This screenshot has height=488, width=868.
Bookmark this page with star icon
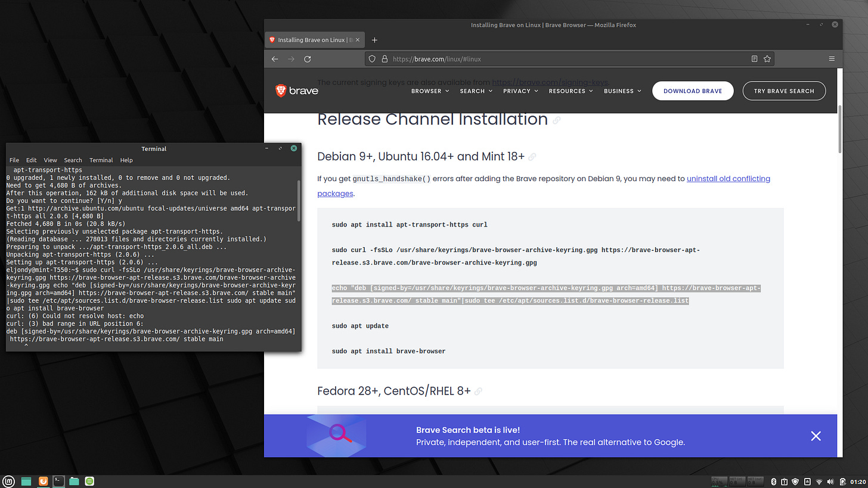[x=767, y=59]
